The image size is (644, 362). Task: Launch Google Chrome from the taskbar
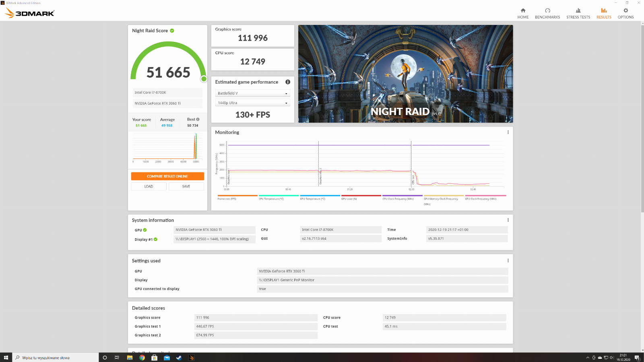point(142,358)
